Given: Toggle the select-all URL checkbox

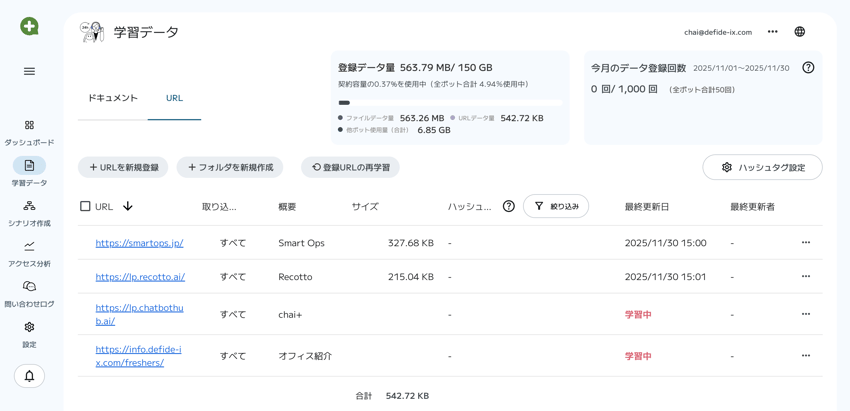Looking at the screenshot, I should 85,206.
